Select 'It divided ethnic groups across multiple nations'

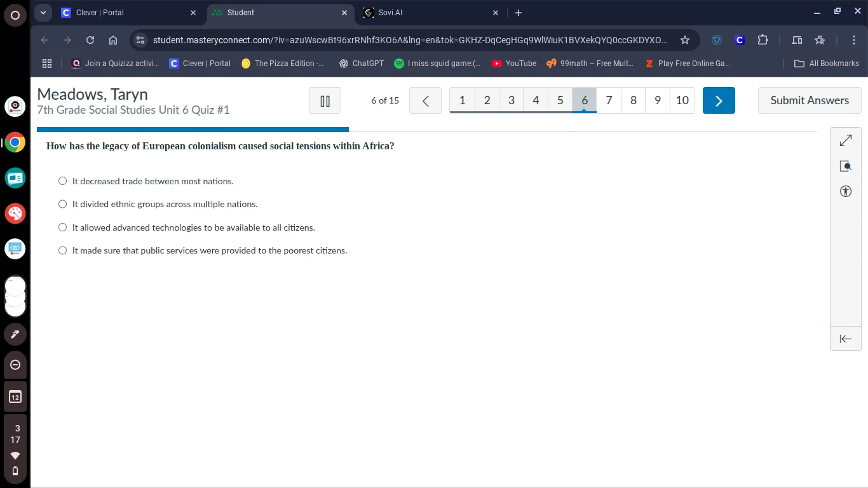coord(62,204)
